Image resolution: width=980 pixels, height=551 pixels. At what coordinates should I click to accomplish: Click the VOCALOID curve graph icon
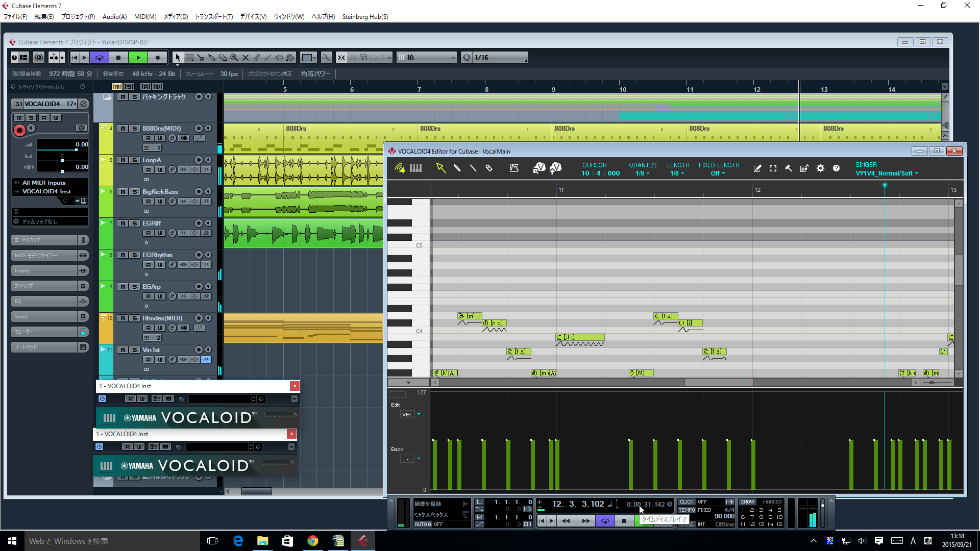point(514,168)
